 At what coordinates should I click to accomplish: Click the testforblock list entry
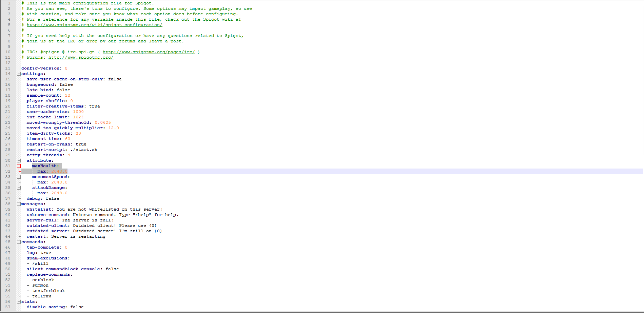coord(48,291)
